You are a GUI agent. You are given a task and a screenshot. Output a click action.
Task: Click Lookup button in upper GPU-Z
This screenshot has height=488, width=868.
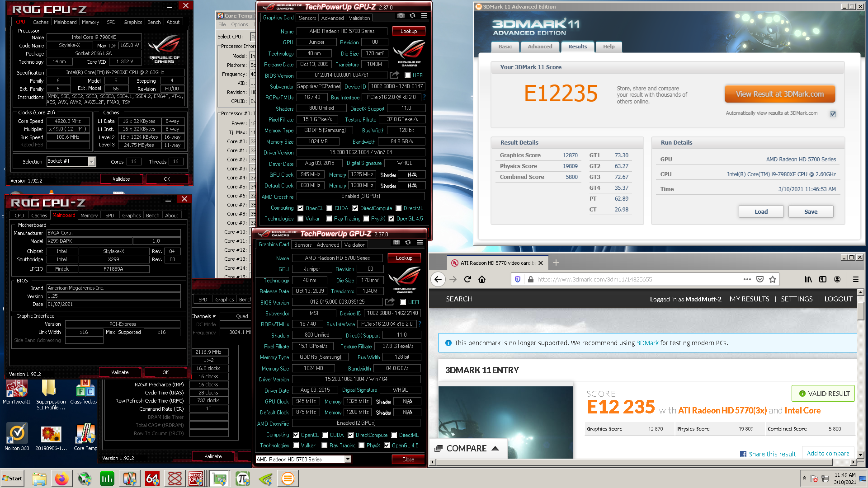(x=409, y=31)
